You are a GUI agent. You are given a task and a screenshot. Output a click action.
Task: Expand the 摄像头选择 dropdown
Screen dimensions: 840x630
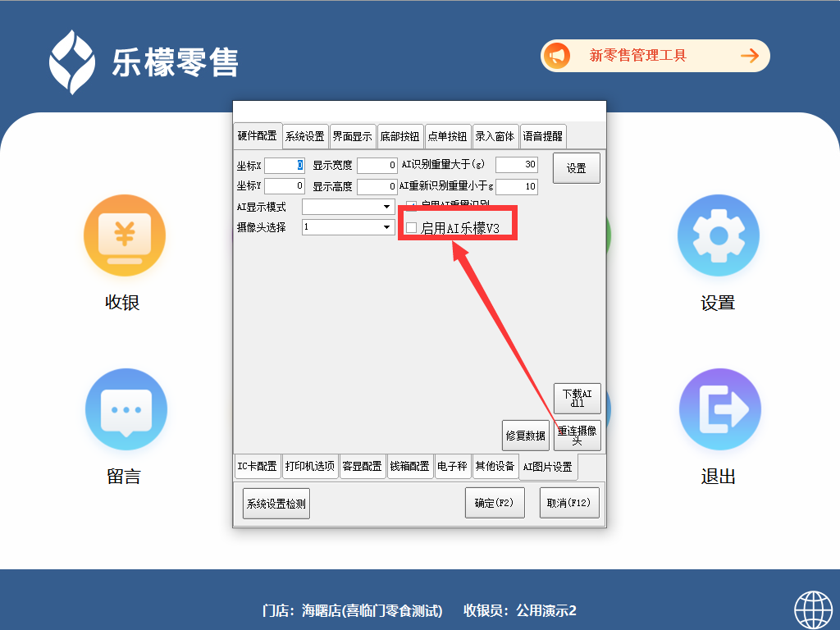coord(386,227)
